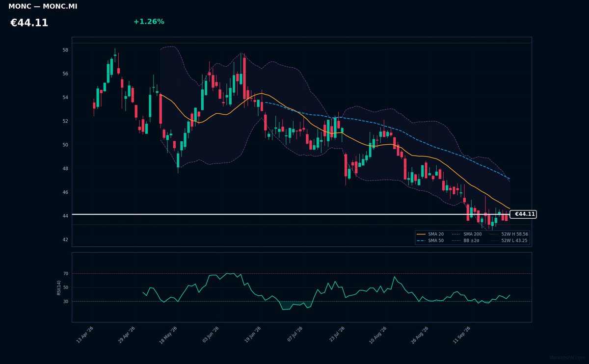
Task: Click the large €44.11 header price
Action: [x=29, y=23]
